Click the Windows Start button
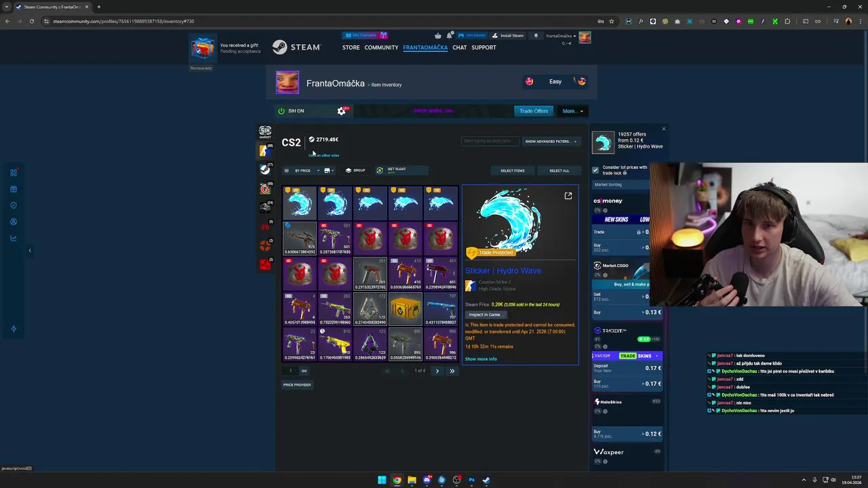Image resolution: width=868 pixels, height=488 pixels. [x=382, y=480]
